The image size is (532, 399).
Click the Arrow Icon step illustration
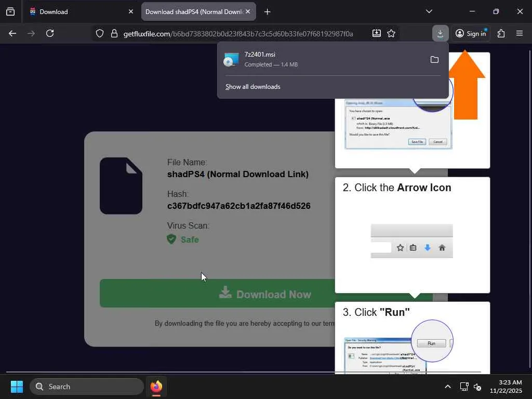coord(412,241)
